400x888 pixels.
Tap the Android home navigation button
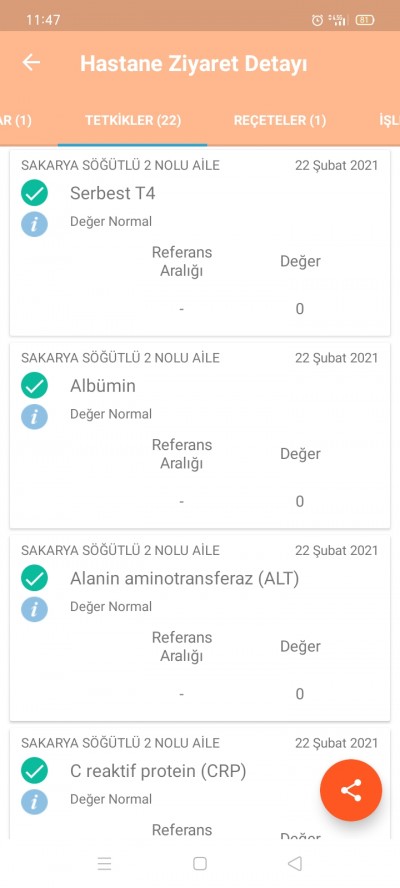tap(199, 863)
